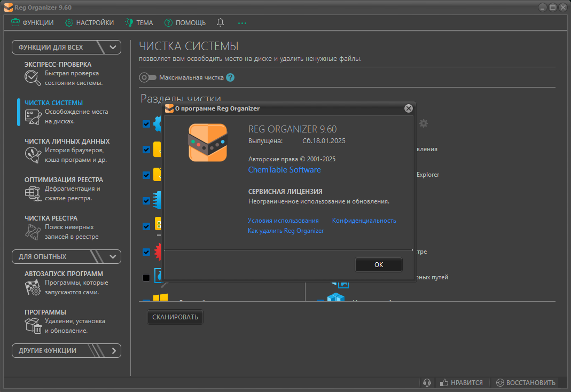Click OK in the about dialog
Viewport: 571px width, 392px height.
pyautogui.click(x=378, y=264)
